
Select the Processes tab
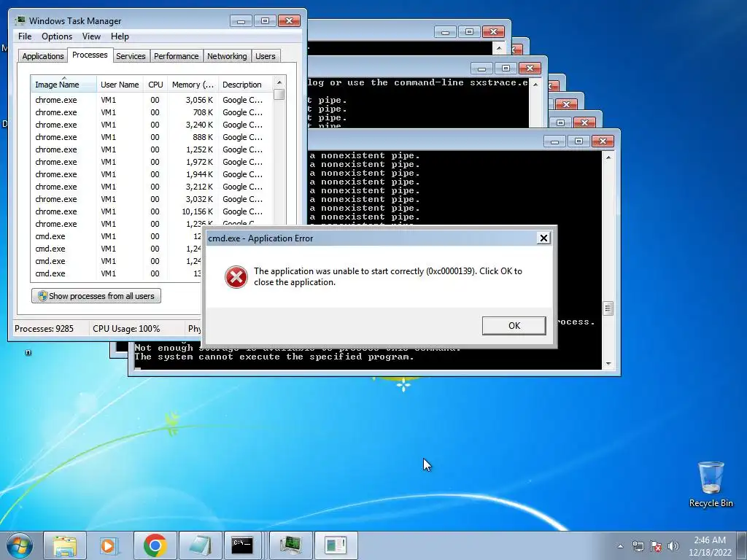pos(90,55)
